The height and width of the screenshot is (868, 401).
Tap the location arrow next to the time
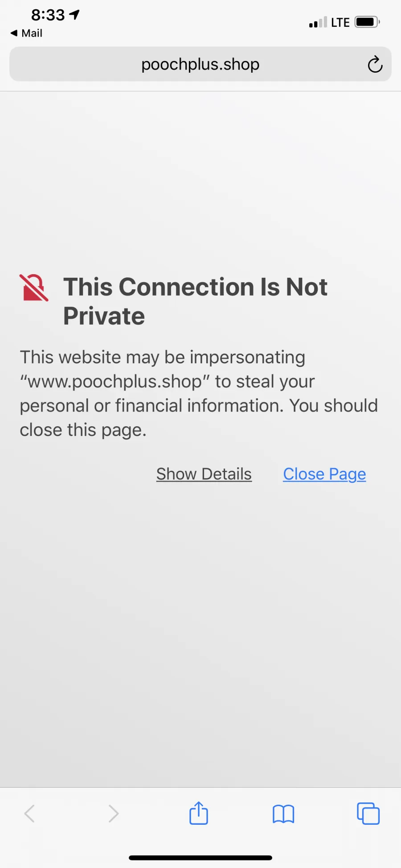pyautogui.click(x=74, y=15)
